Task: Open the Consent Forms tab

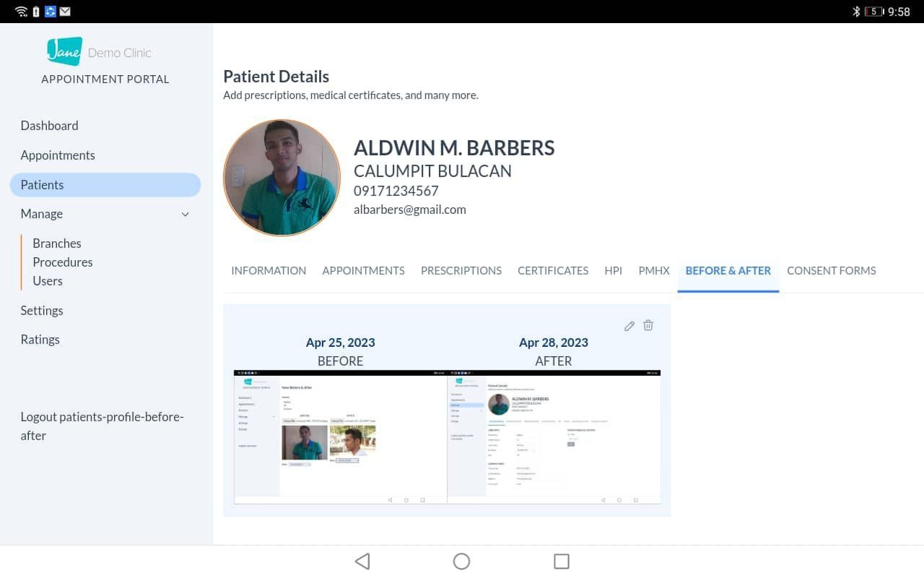Action: point(831,271)
